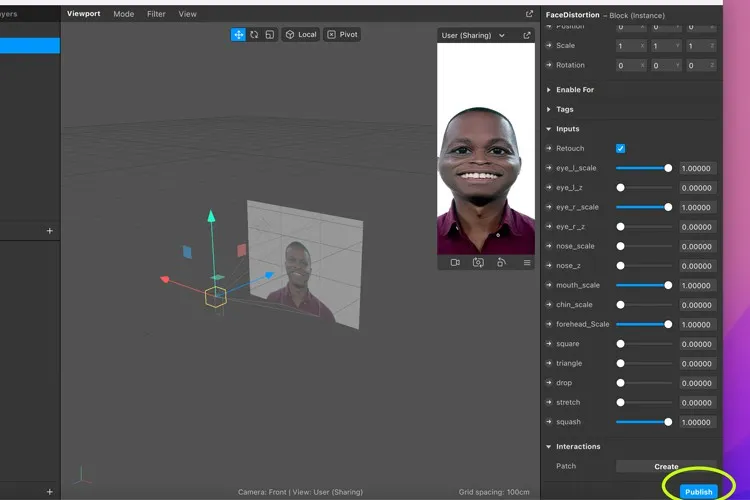Image resolution: width=750 pixels, height=500 pixels.
Task: Open the Mode menu in viewport bar
Action: [x=123, y=14]
